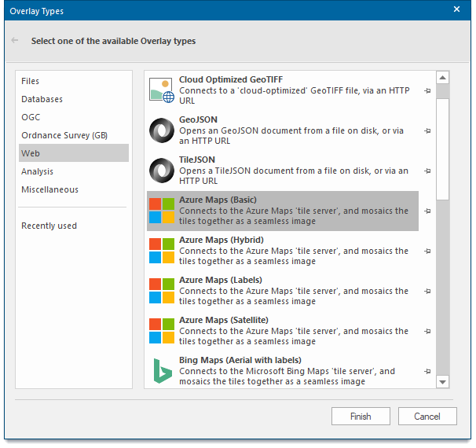The height and width of the screenshot is (448, 476).
Task: Click the Bing Maps logo icon
Action: click(x=163, y=371)
